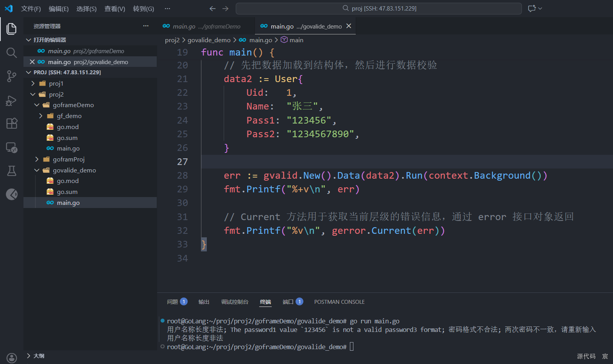The width and height of the screenshot is (613, 364).
Task: Go back with the left arrow
Action: point(212,8)
